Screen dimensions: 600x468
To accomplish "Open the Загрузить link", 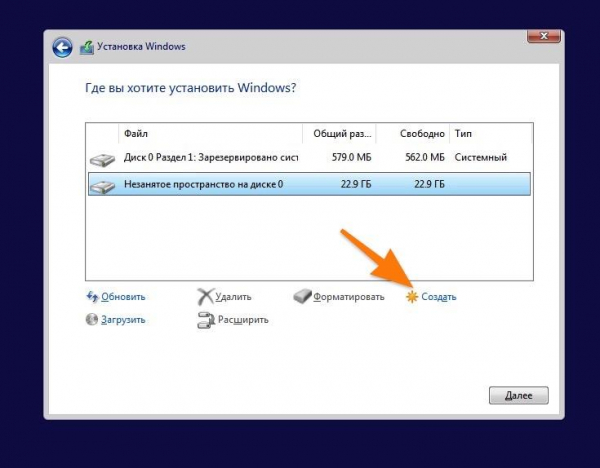I will pyautogui.click(x=123, y=320).
